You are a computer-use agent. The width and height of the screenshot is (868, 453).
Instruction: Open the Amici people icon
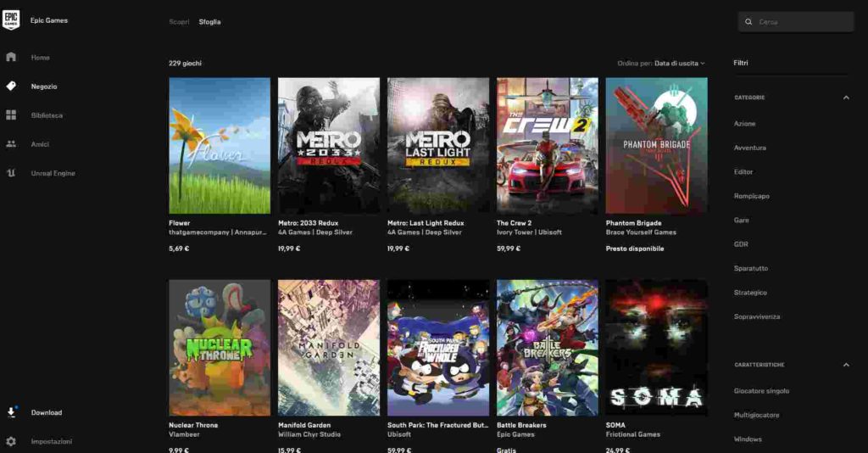pyautogui.click(x=11, y=144)
